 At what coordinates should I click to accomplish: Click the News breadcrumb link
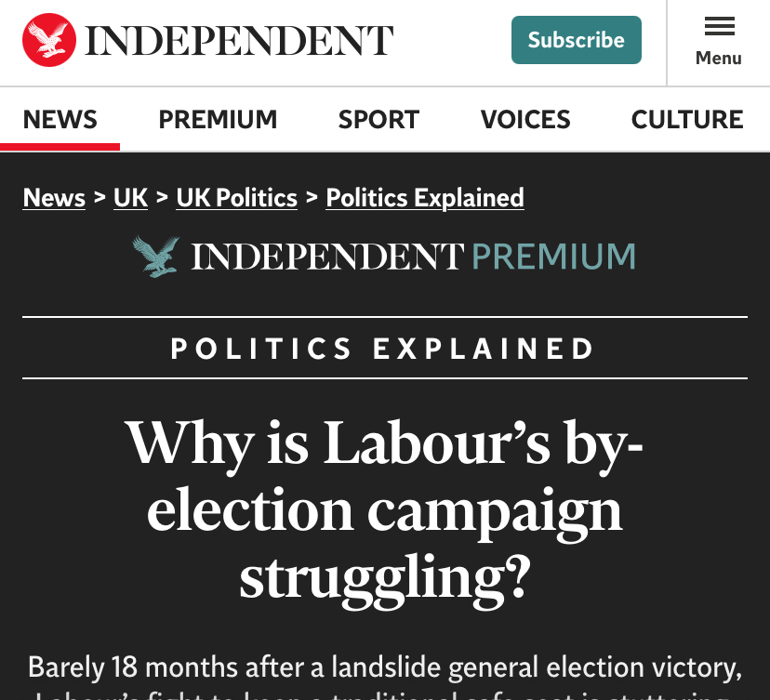coord(54,198)
